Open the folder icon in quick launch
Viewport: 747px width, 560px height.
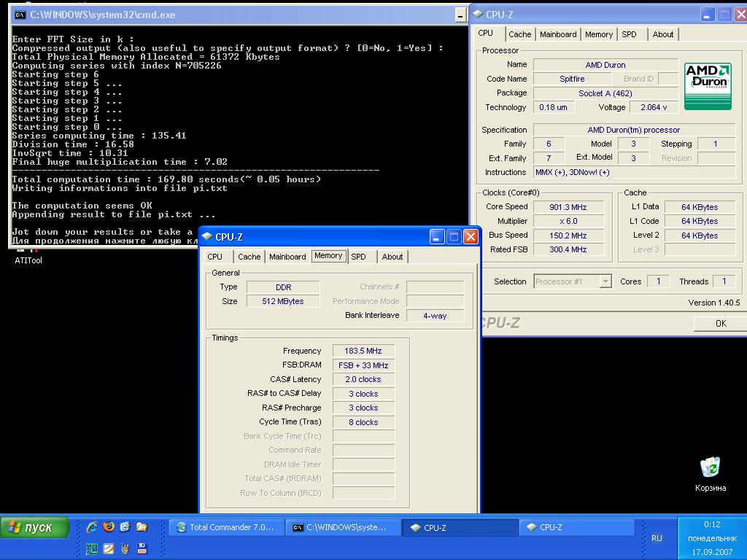click(142, 526)
